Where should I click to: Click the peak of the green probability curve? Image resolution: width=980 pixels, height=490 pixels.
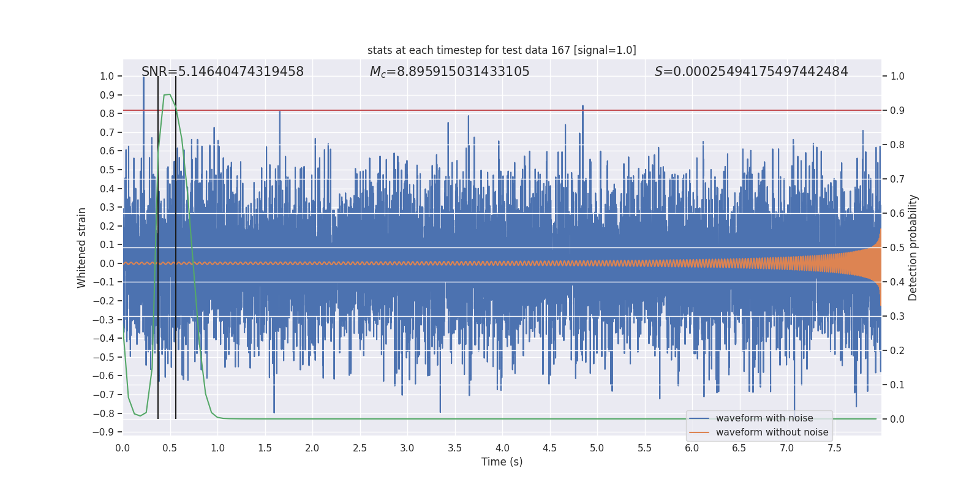167,95
